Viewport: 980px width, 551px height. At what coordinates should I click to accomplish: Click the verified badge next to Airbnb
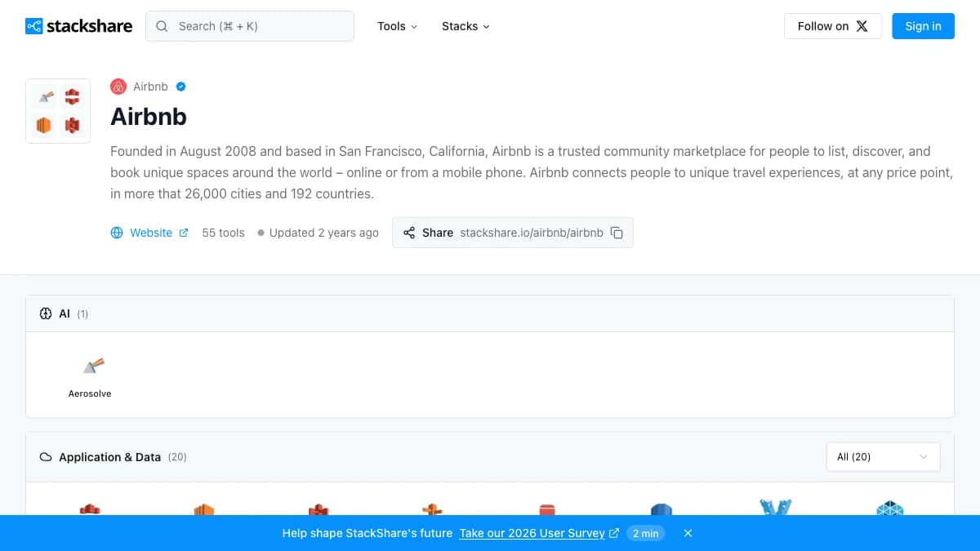pyautogui.click(x=180, y=87)
